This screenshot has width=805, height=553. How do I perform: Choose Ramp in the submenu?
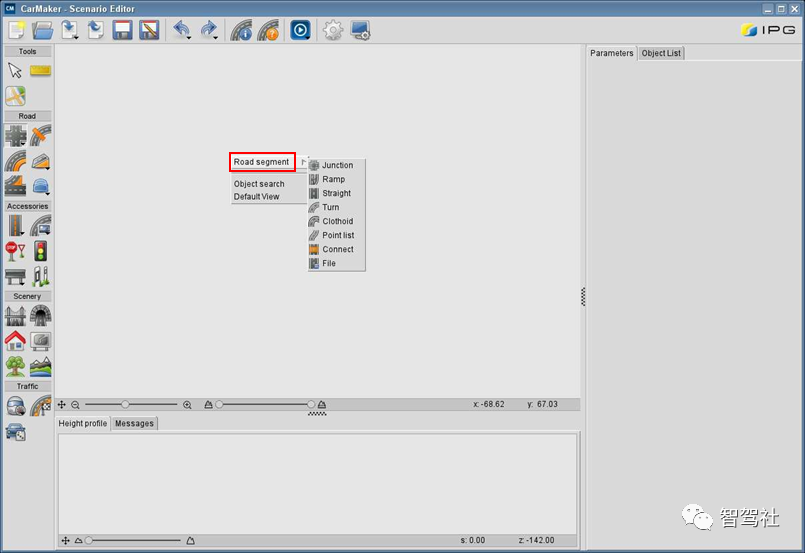[x=337, y=179]
